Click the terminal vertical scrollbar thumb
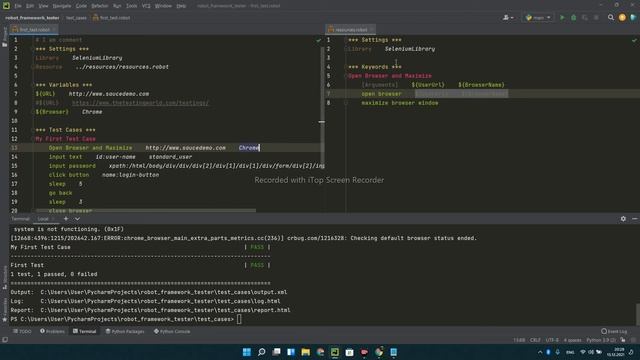The width and height of the screenshot is (640, 360). (x=637, y=314)
